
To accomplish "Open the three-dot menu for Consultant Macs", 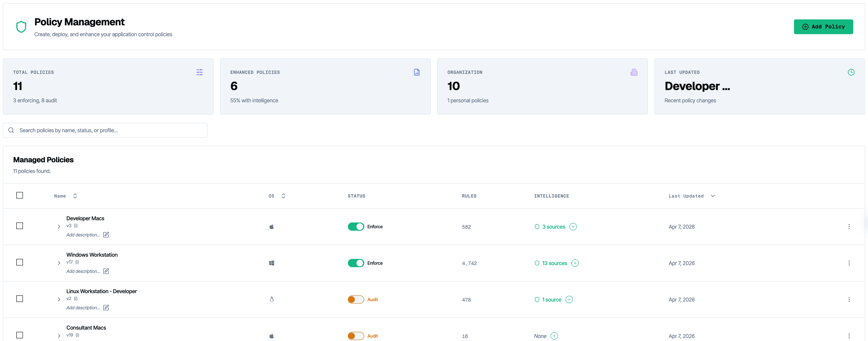I will pos(849,336).
